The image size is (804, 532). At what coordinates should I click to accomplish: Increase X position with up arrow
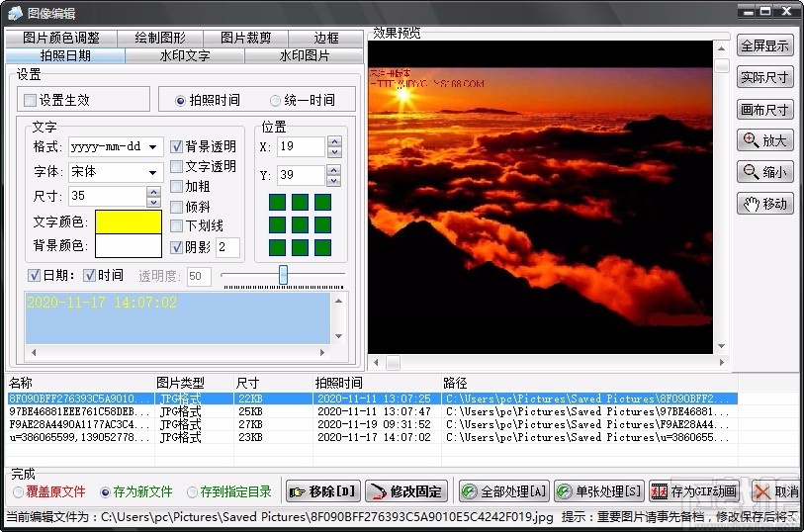[334, 141]
